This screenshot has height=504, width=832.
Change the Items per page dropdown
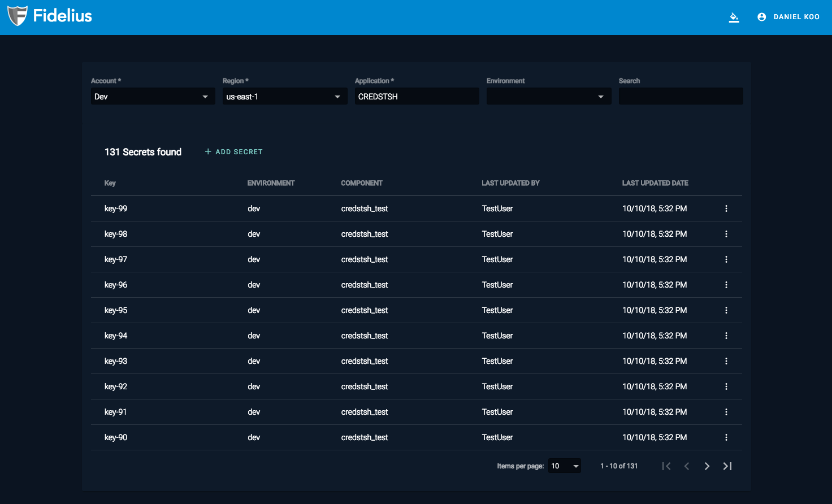click(x=565, y=466)
